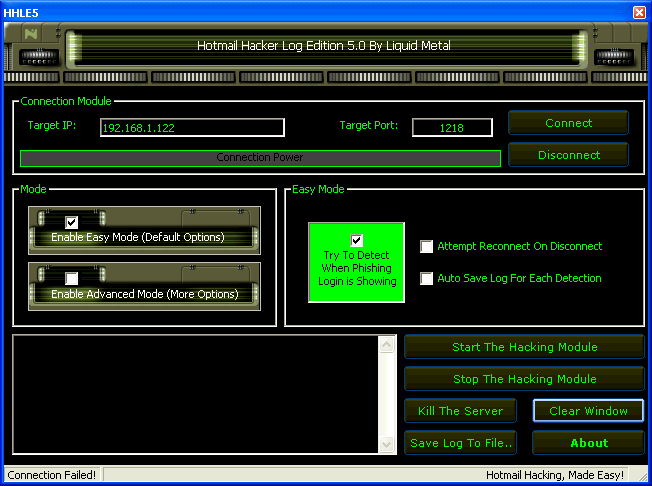Click the Kill The Server button
Image resolution: width=652 pixels, height=486 pixels.
(461, 411)
